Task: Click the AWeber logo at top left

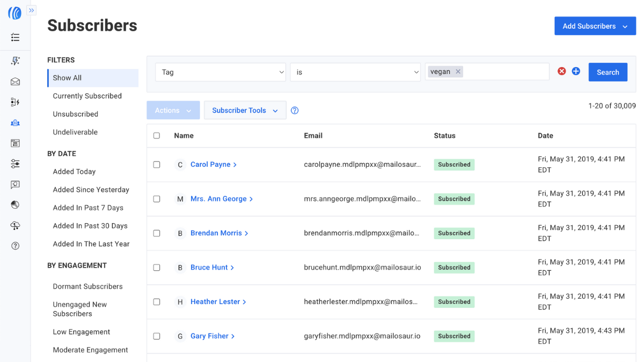Action: coord(14,12)
